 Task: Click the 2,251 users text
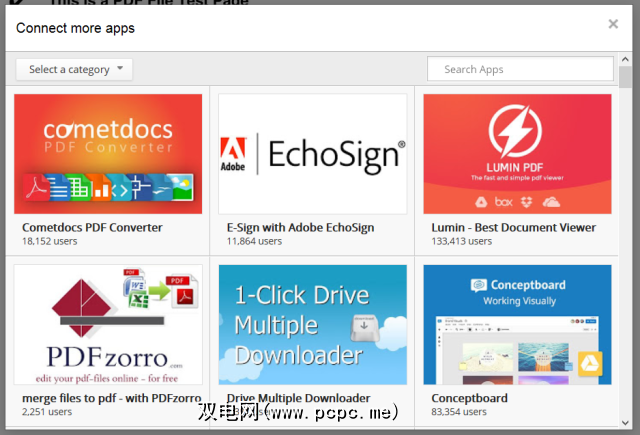coord(47,412)
